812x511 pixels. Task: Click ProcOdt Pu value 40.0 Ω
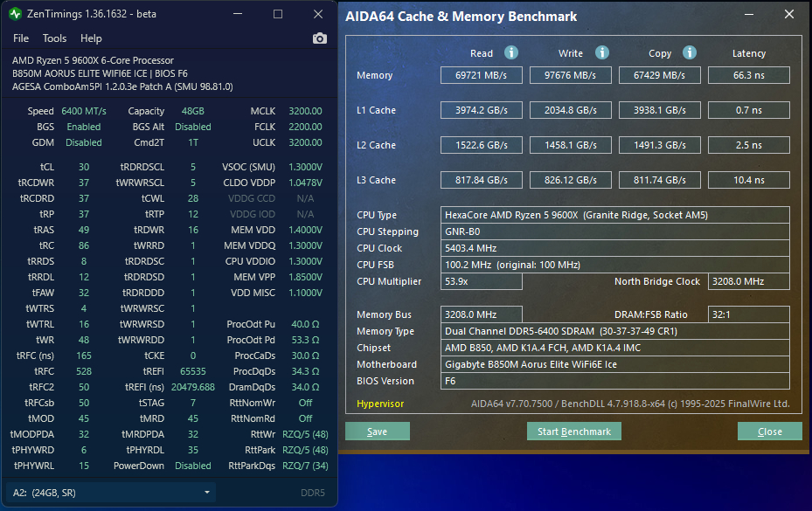pyautogui.click(x=305, y=324)
